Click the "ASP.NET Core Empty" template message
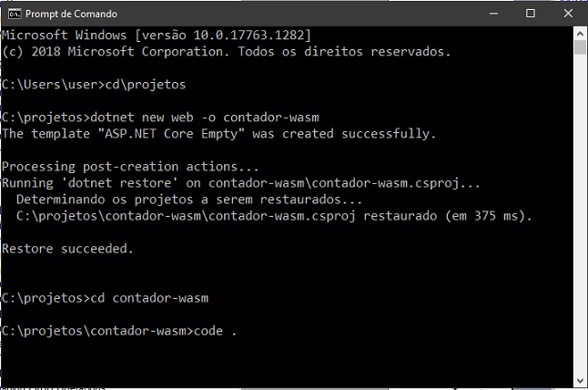Viewport: 588px width, 390px height. [x=219, y=134]
